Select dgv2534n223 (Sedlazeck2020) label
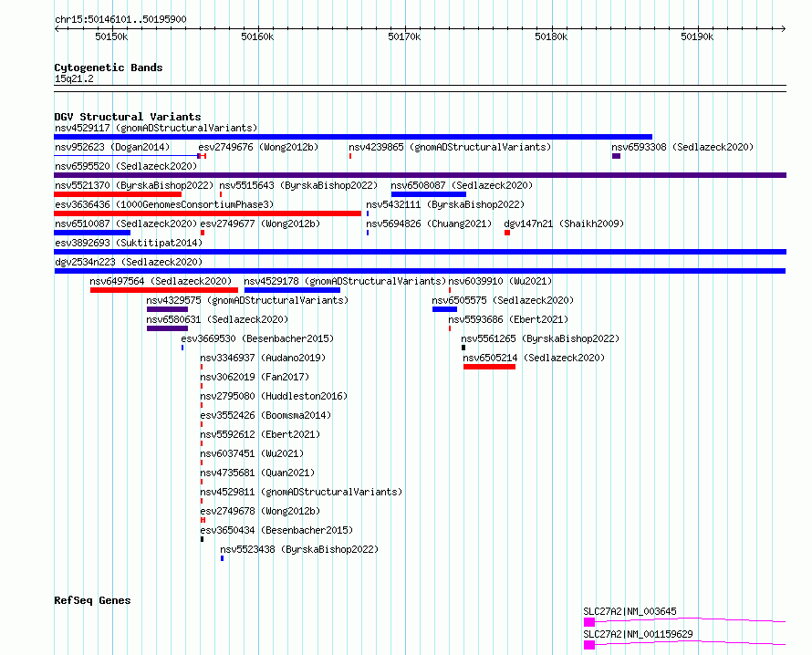 pos(129,262)
